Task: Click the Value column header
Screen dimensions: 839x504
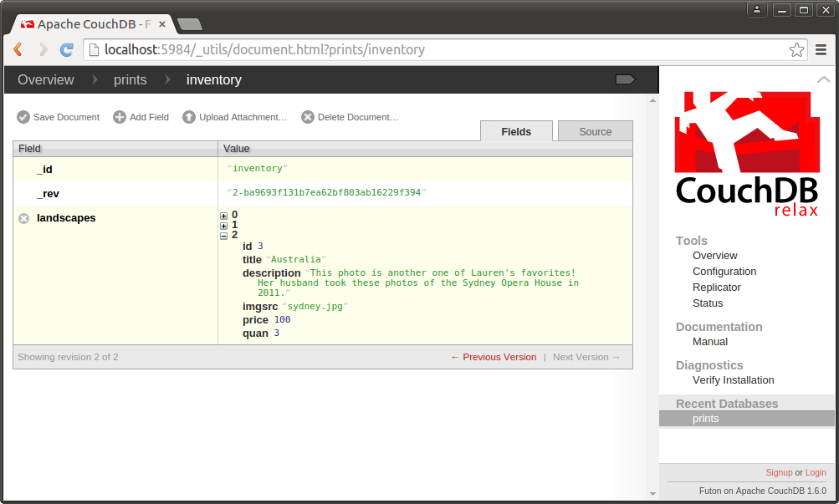Action: [426, 149]
